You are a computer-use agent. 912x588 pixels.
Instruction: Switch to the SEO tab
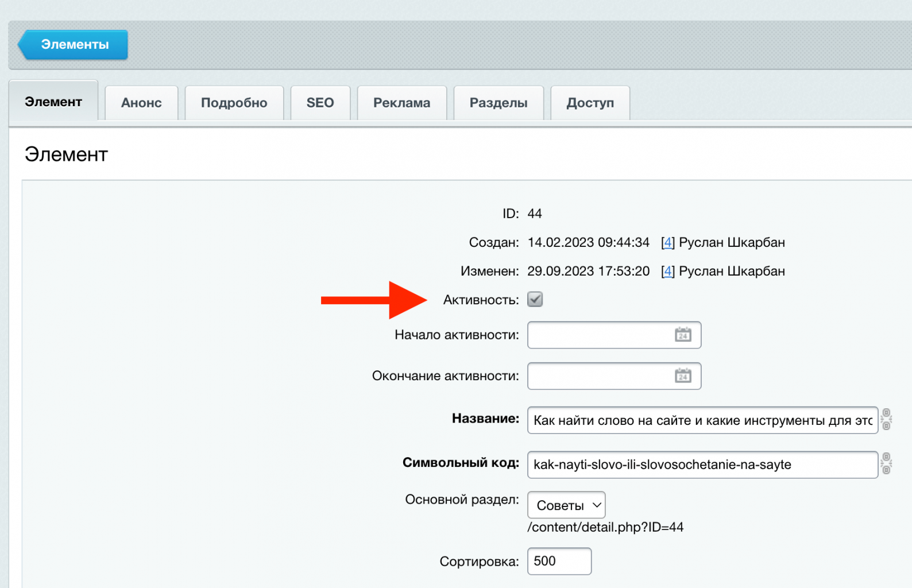tap(320, 103)
